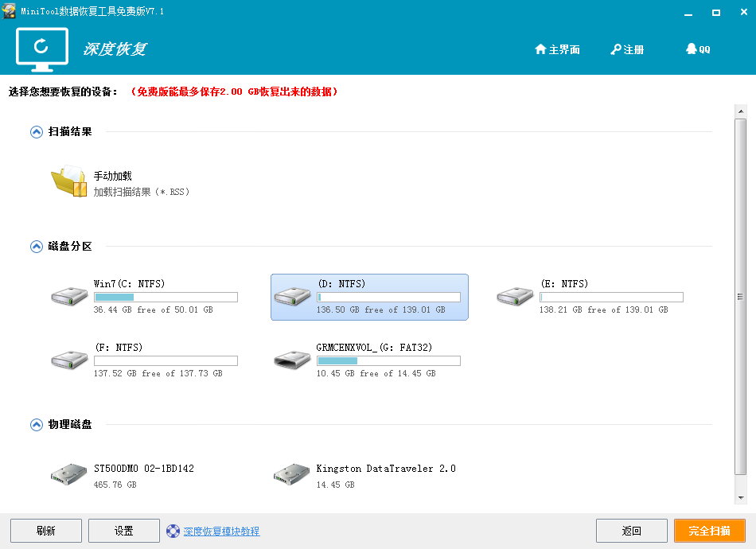Click D: drive usage bar
756x549 pixels.
(388, 297)
